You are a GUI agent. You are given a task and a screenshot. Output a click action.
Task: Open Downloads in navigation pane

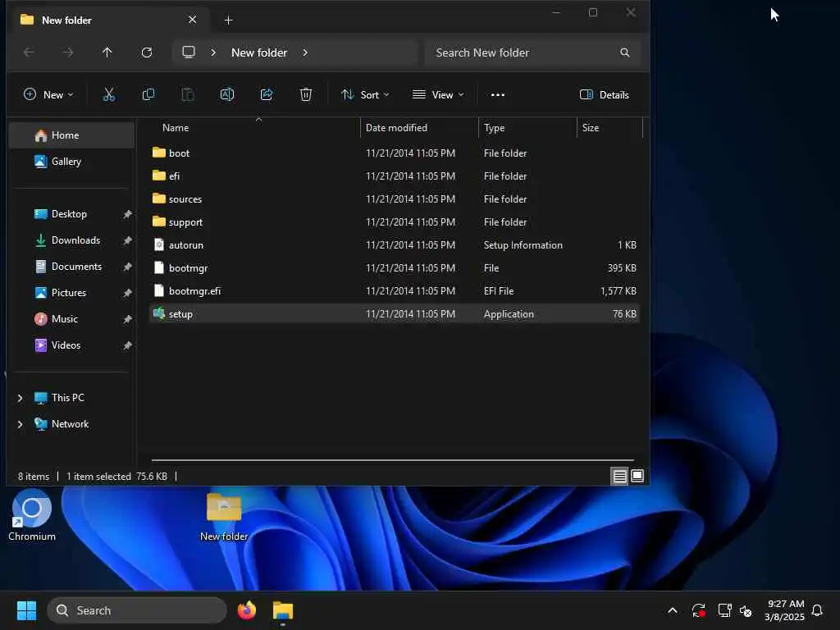[x=71, y=240]
